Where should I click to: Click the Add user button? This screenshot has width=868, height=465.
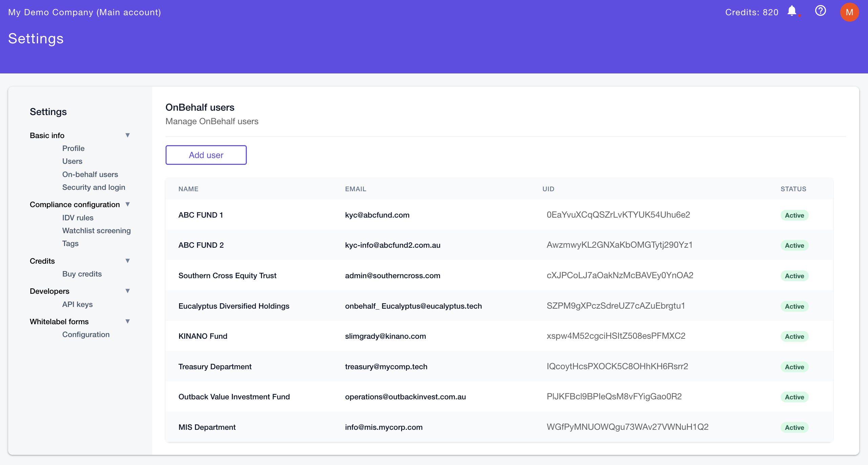pyautogui.click(x=205, y=155)
